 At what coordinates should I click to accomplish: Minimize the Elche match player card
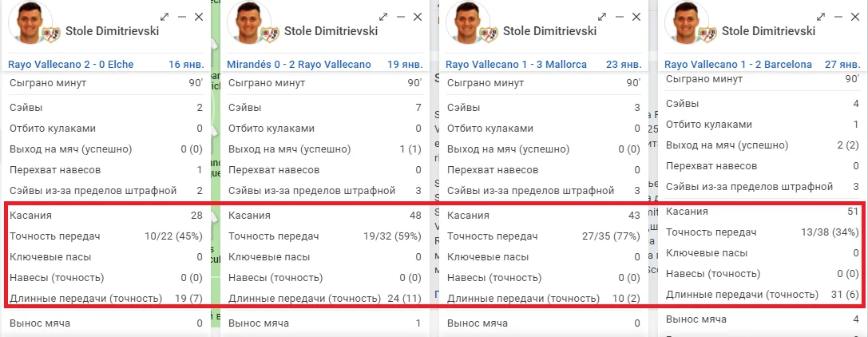(182, 17)
